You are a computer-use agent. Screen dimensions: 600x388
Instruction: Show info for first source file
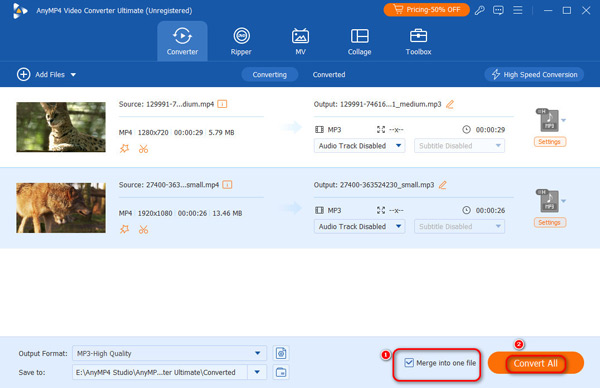pyautogui.click(x=222, y=104)
